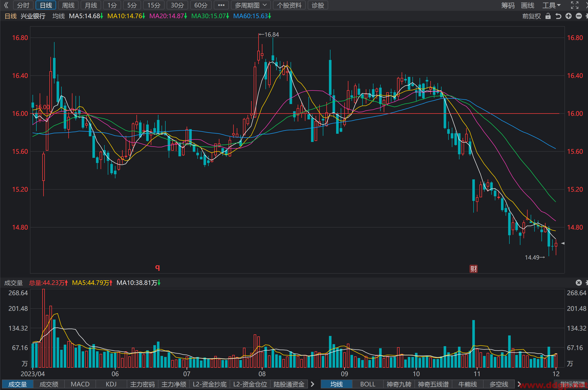588x390 pixels.
Task: Click the back double-chevron icon
Action: pos(6,5)
